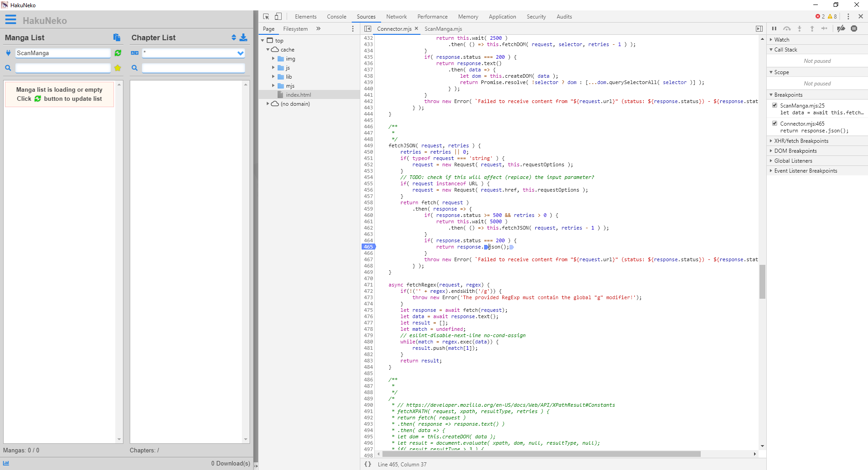Uncheck the ScanManga.mjs:25 breakpoint
The width and height of the screenshot is (868, 470).
point(775,105)
